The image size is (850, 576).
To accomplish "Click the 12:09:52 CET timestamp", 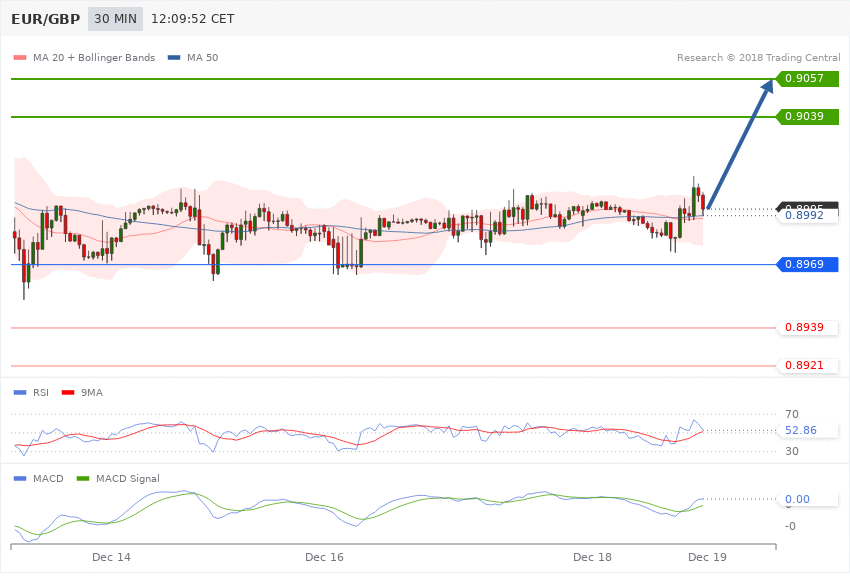I will pos(192,19).
